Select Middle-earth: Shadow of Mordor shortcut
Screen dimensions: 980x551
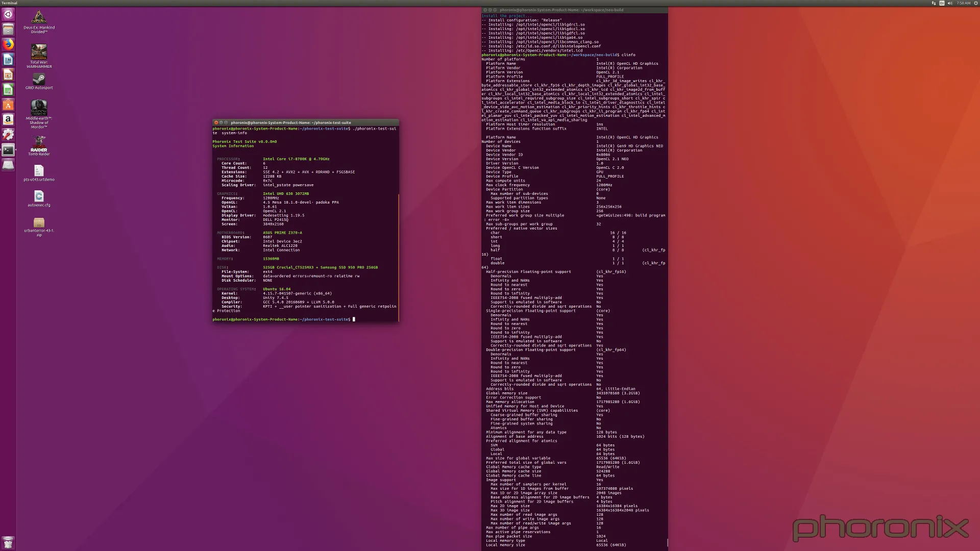[39, 114]
